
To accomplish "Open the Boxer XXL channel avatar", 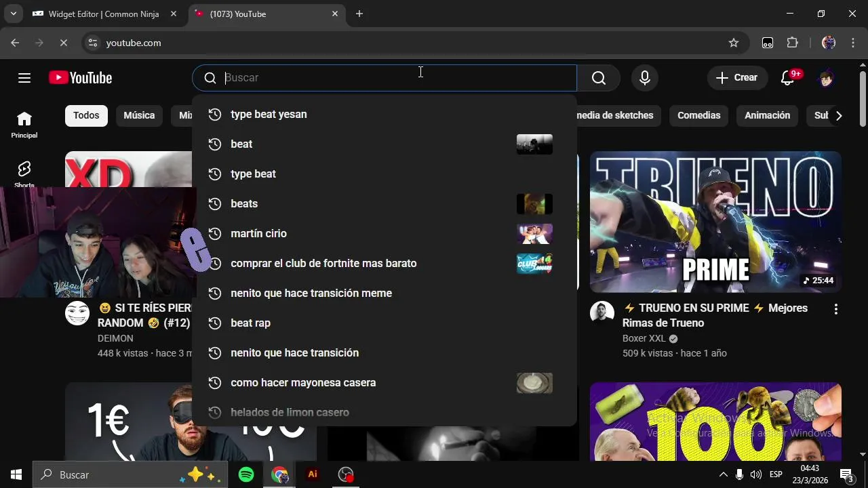I will (602, 313).
